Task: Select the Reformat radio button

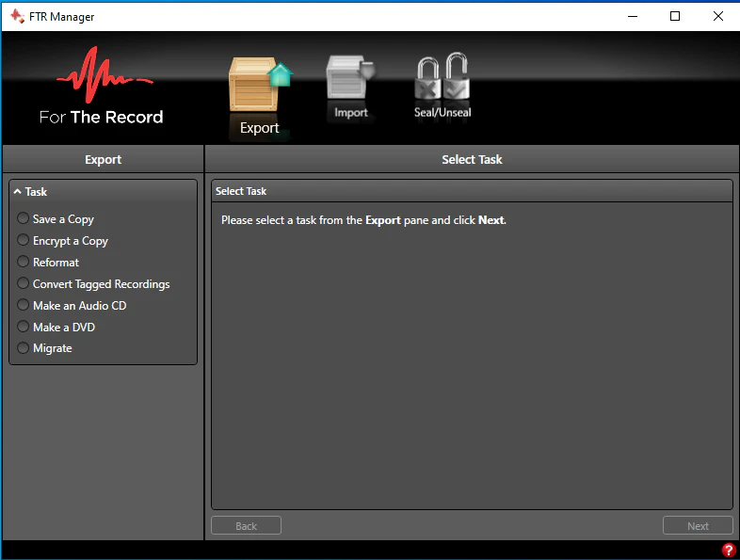Action: [x=23, y=262]
